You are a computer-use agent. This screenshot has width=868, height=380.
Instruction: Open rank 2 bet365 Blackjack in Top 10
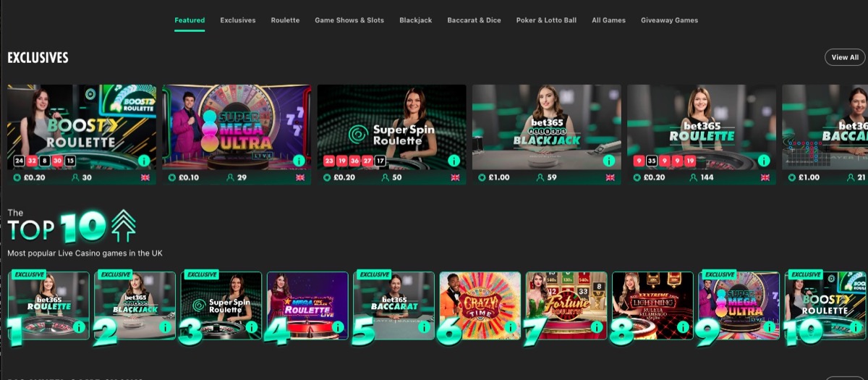click(x=135, y=305)
